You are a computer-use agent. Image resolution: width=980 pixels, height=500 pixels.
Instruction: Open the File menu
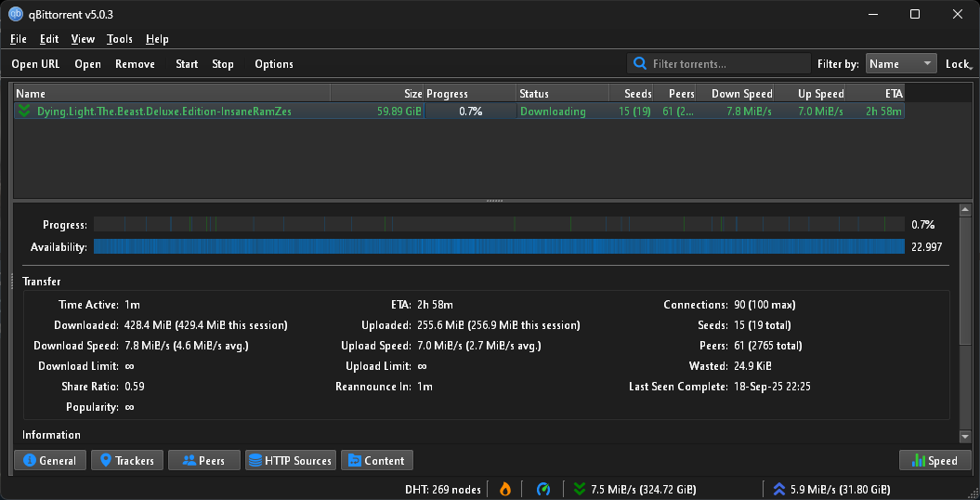pos(19,39)
